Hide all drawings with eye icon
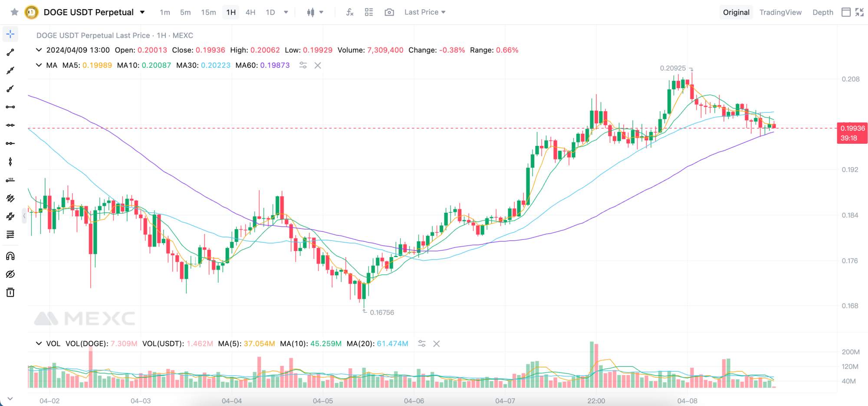 click(x=10, y=274)
